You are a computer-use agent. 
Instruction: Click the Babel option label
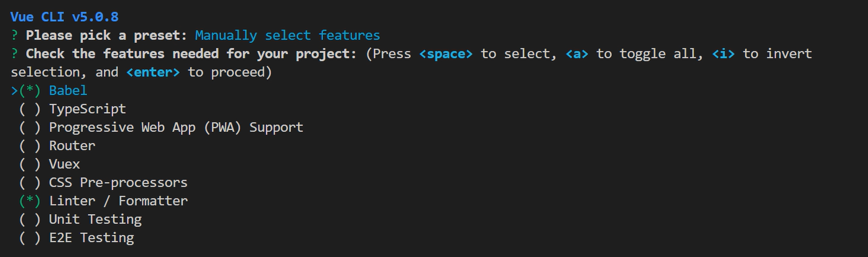click(x=68, y=91)
